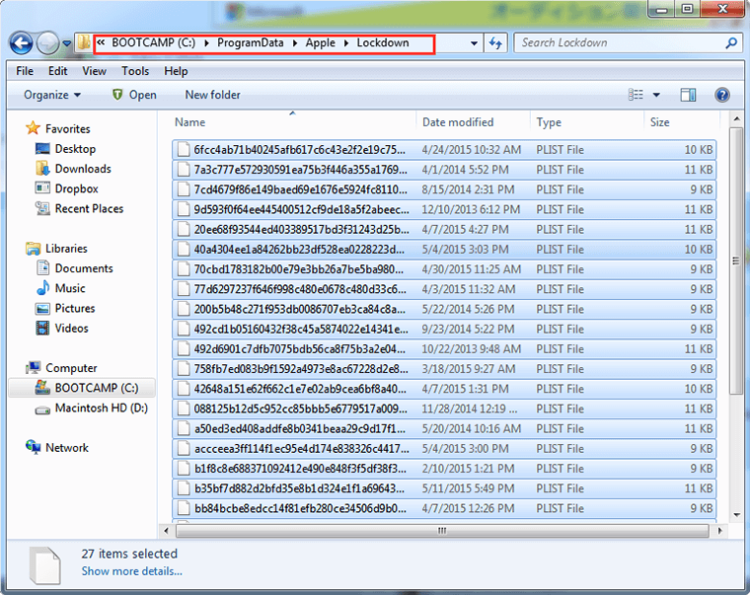Open the Tools menu
This screenshot has height=595, width=750.
(135, 71)
